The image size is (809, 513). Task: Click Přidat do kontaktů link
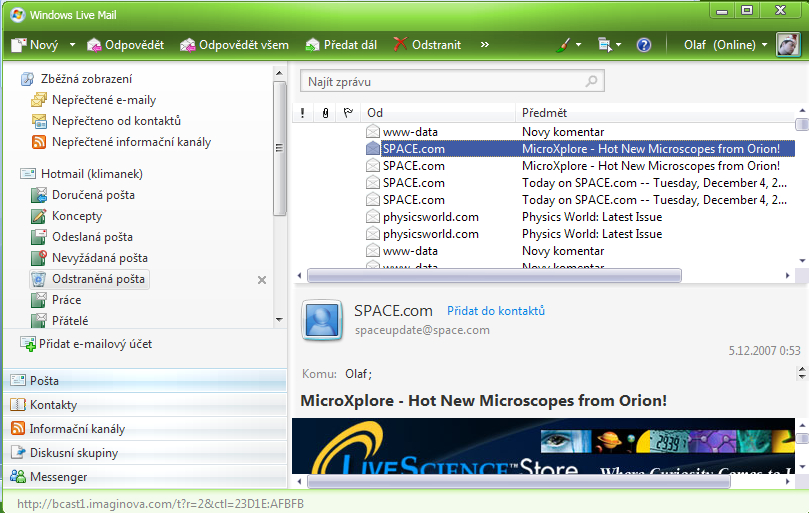pos(495,311)
